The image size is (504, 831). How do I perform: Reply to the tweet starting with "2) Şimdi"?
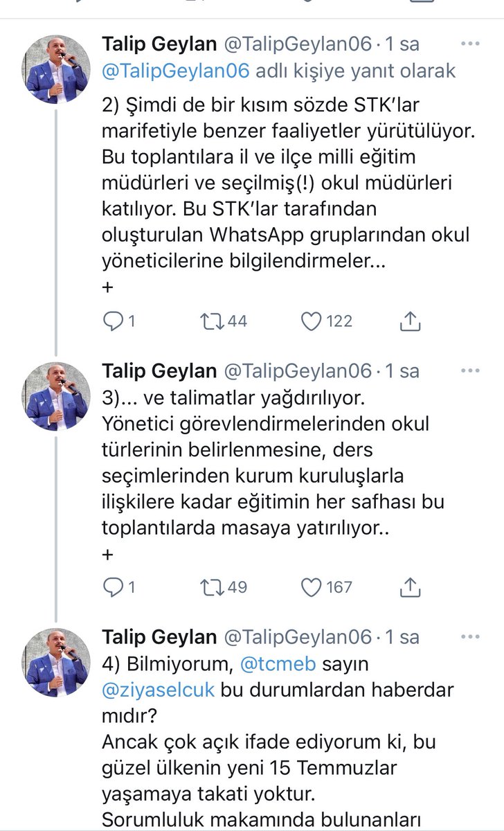pos(113,321)
